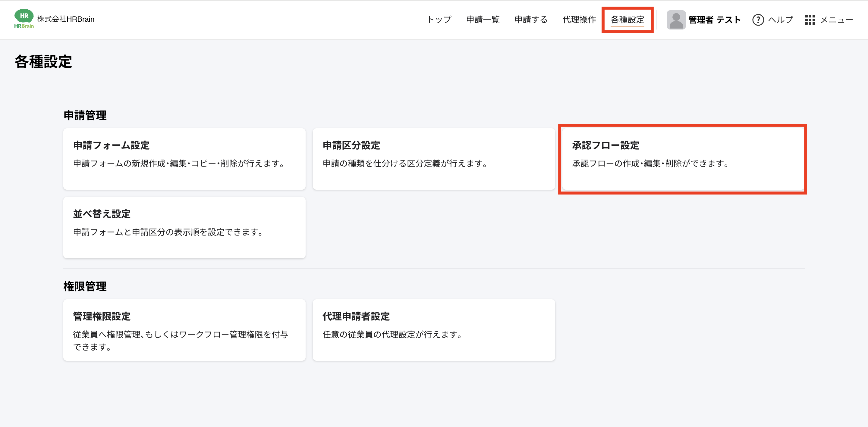Open the 申請区分設定 card
This screenshot has width=868, height=427.
click(x=434, y=159)
